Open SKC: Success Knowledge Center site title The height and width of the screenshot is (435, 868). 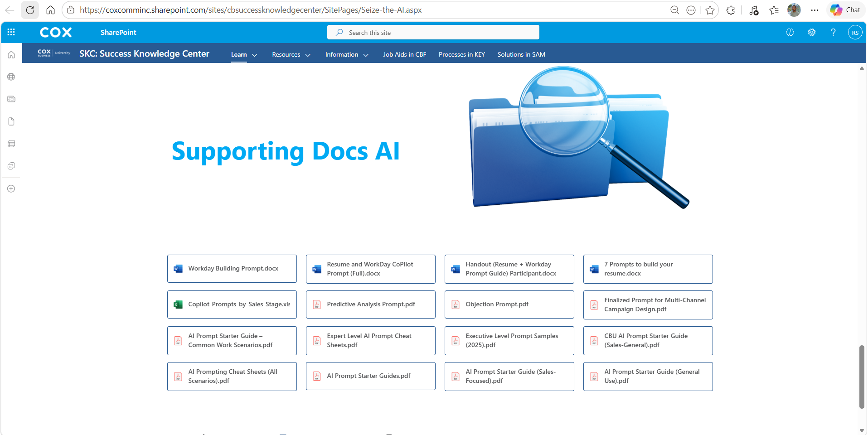tap(144, 53)
